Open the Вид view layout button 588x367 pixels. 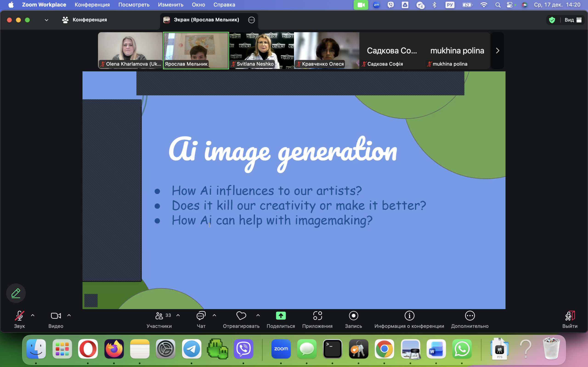[573, 20]
